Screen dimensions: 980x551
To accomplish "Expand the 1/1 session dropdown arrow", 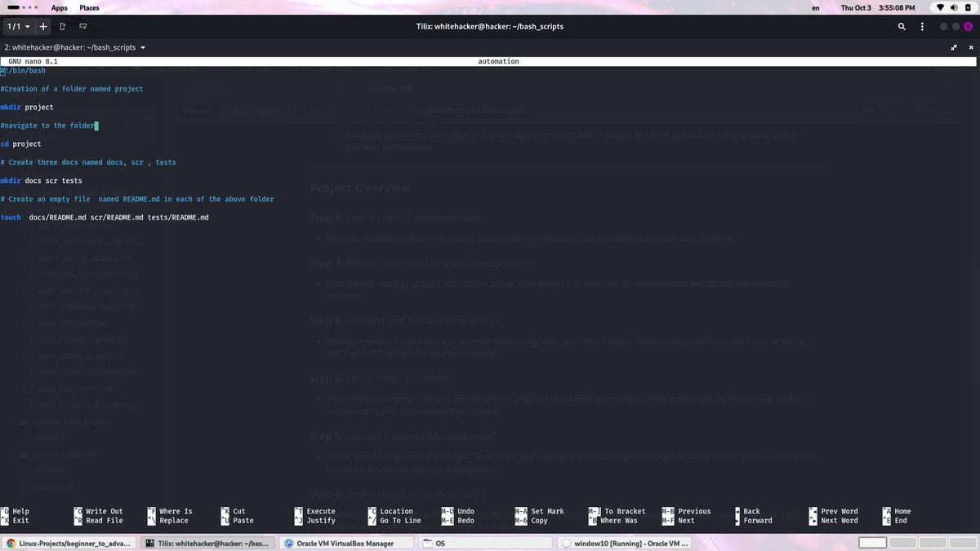I will point(25,26).
